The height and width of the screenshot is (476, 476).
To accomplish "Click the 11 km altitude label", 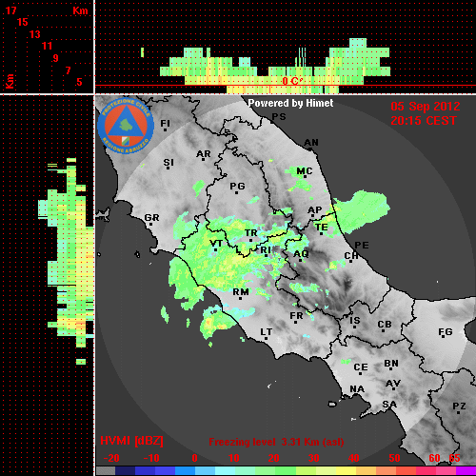I will pos(47,46).
